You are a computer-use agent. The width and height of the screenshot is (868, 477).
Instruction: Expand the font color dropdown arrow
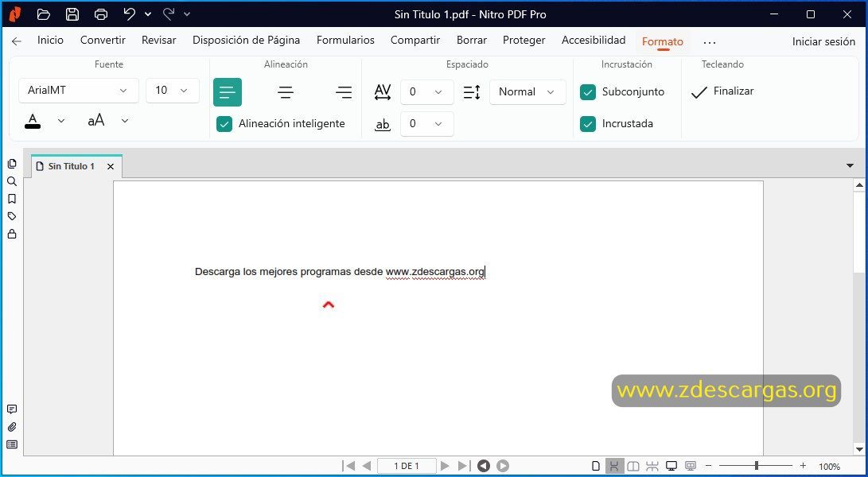tap(61, 121)
